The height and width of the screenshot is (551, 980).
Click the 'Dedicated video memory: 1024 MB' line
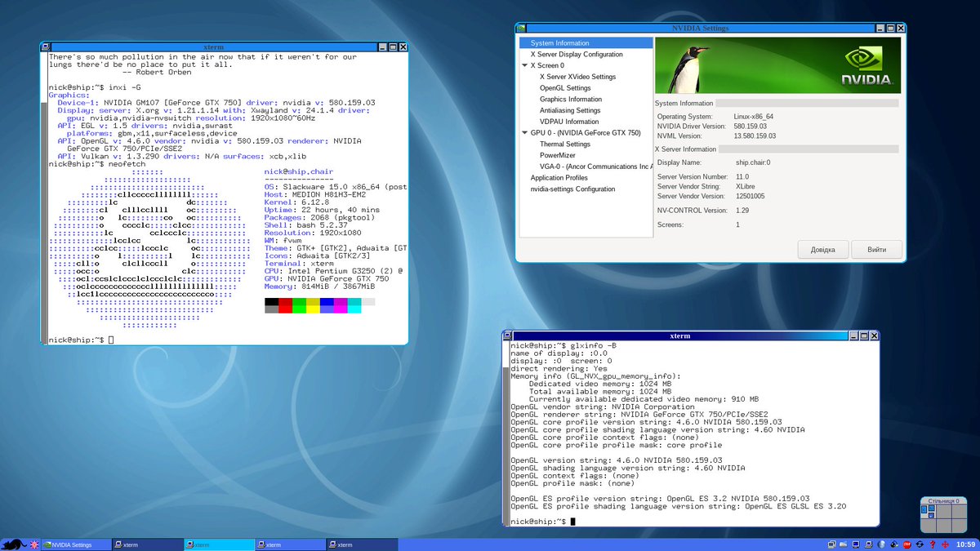point(600,384)
